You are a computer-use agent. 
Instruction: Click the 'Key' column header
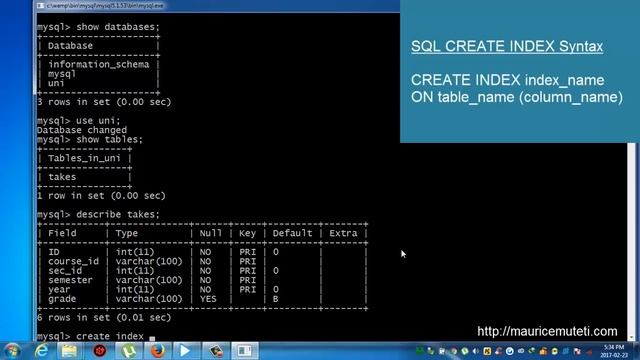tap(247, 233)
